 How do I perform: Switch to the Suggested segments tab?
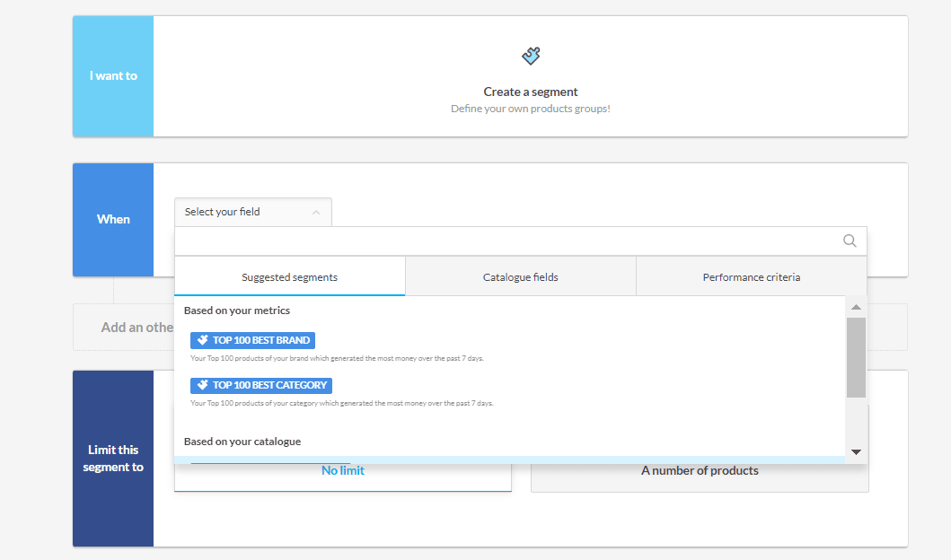290,277
